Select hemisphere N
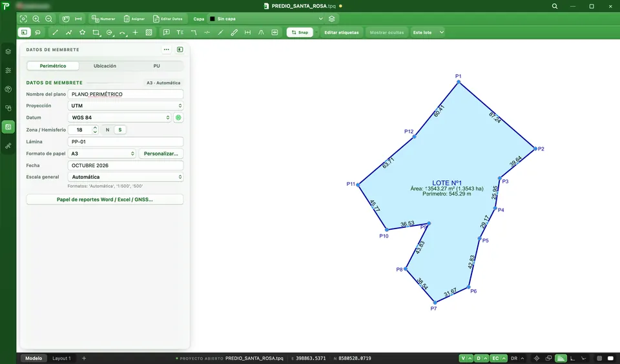This screenshot has height=364, width=620. 108,130
